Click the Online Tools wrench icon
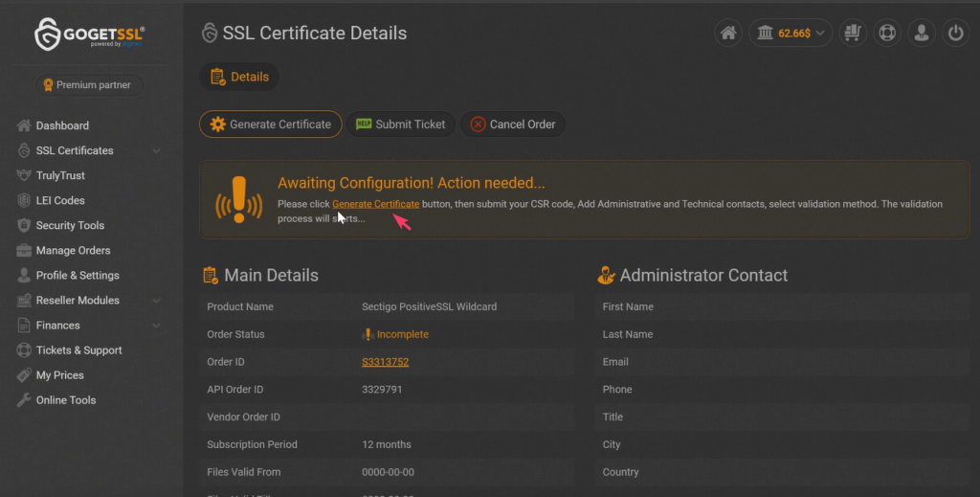Viewport: 980px width, 497px height. point(24,400)
